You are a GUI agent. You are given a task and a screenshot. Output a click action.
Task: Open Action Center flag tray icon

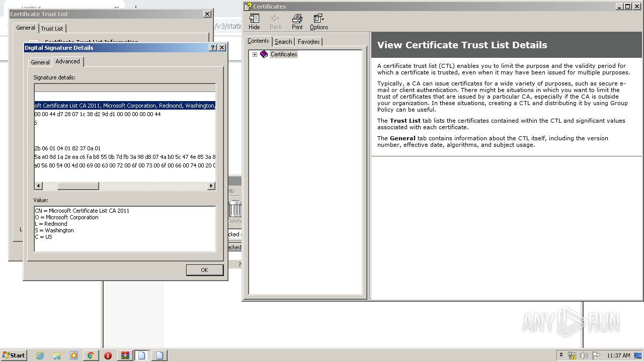click(596, 355)
